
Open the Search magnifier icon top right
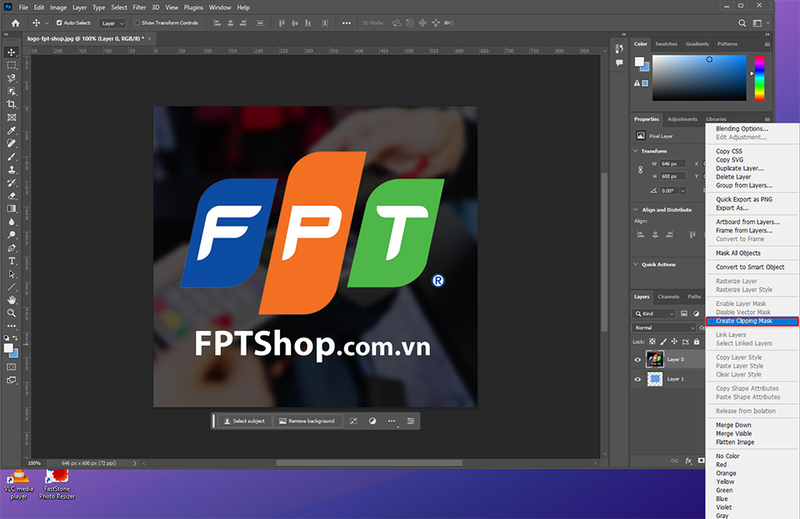(742, 23)
